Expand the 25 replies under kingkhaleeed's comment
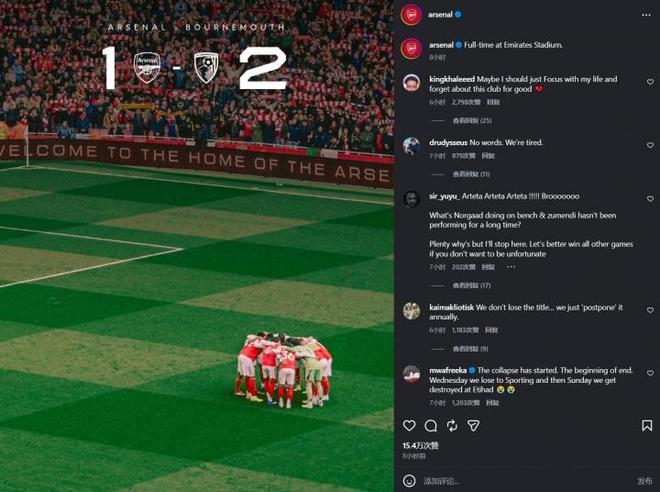 (472, 121)
